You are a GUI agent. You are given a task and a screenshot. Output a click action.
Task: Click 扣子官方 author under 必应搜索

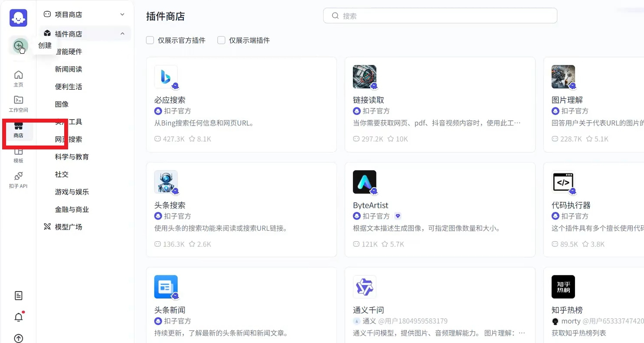click(x=177, y=111)
